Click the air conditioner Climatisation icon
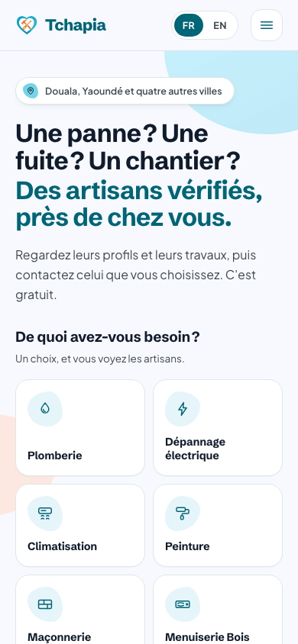The image size is (298, 644). (x=45, y=514)
